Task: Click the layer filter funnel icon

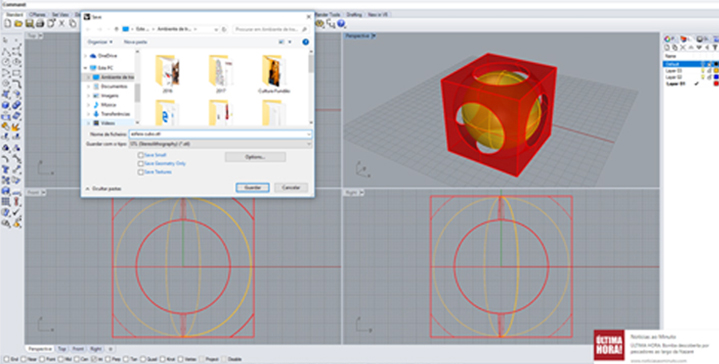Action: [x=715, y=47]
